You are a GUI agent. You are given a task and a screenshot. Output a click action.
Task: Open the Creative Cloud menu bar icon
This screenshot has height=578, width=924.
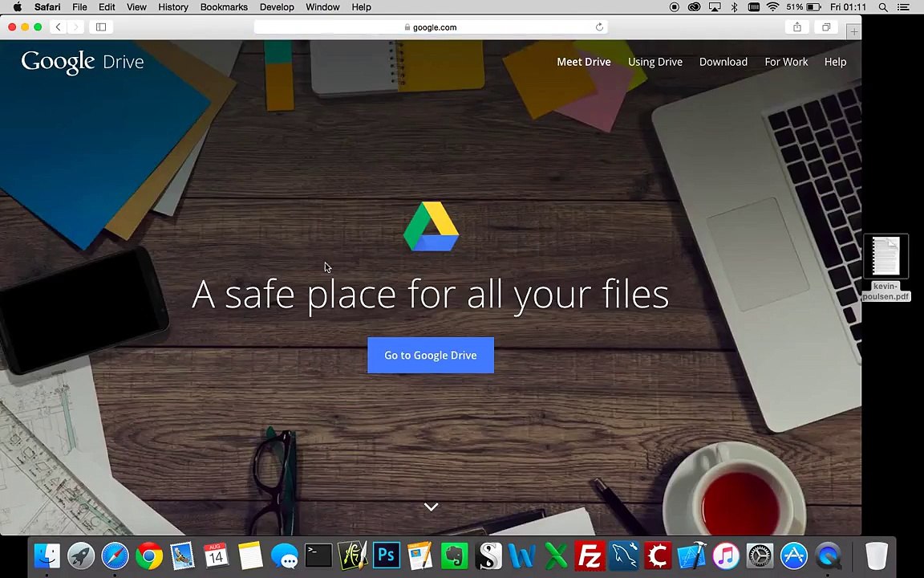pyautogui.click(x=694, y=7)
